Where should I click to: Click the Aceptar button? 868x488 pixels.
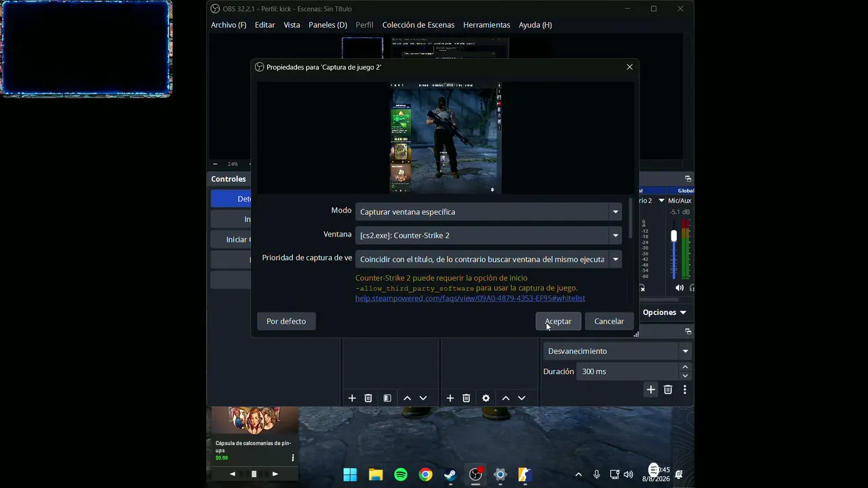[558, 321]
